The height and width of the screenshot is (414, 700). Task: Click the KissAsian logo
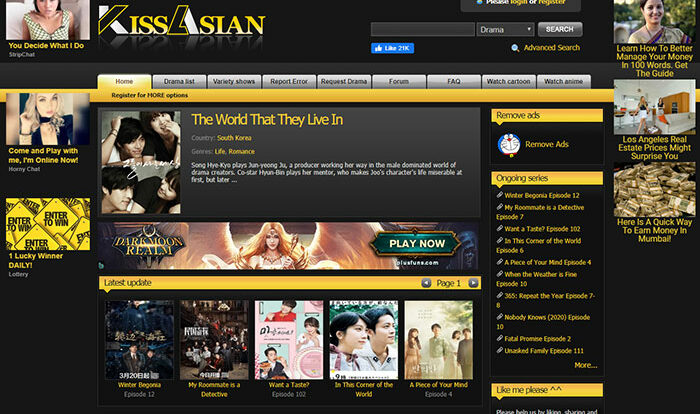pos(181,24)
